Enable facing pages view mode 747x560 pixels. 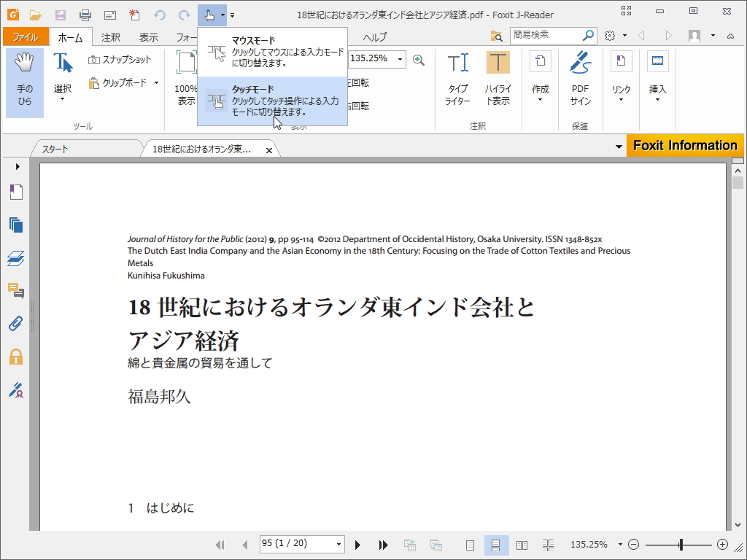point(522,544)
